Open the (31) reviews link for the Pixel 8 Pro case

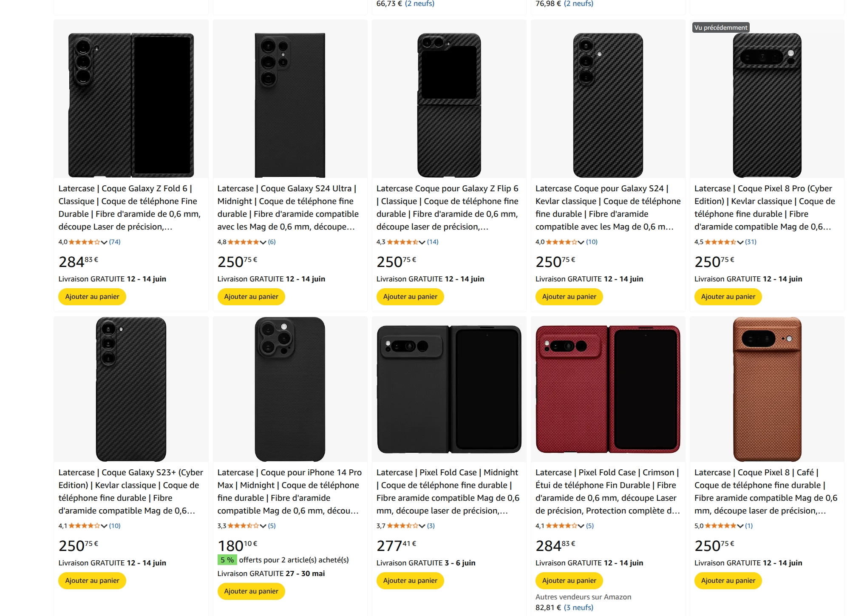pyautogui.click(x=751, y=242)
